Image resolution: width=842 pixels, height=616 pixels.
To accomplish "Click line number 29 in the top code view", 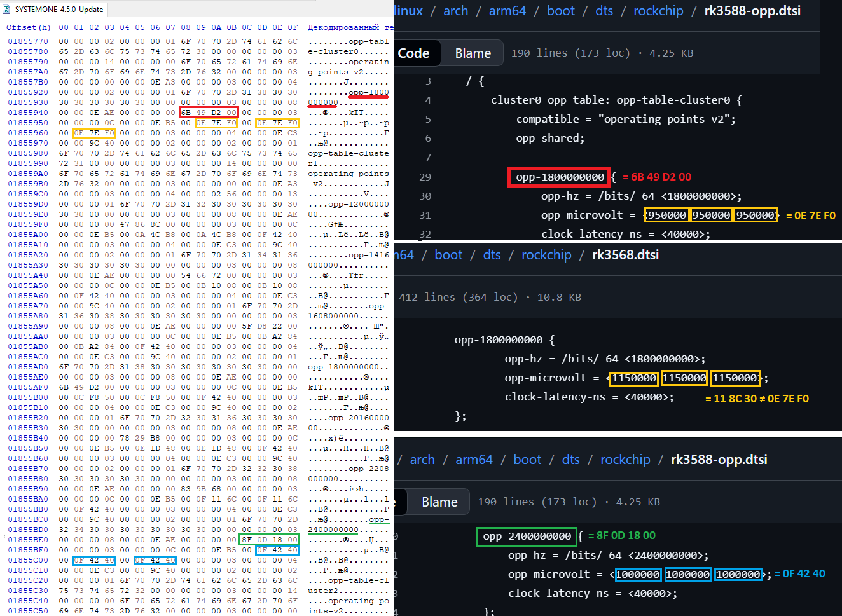I will 425,177.
